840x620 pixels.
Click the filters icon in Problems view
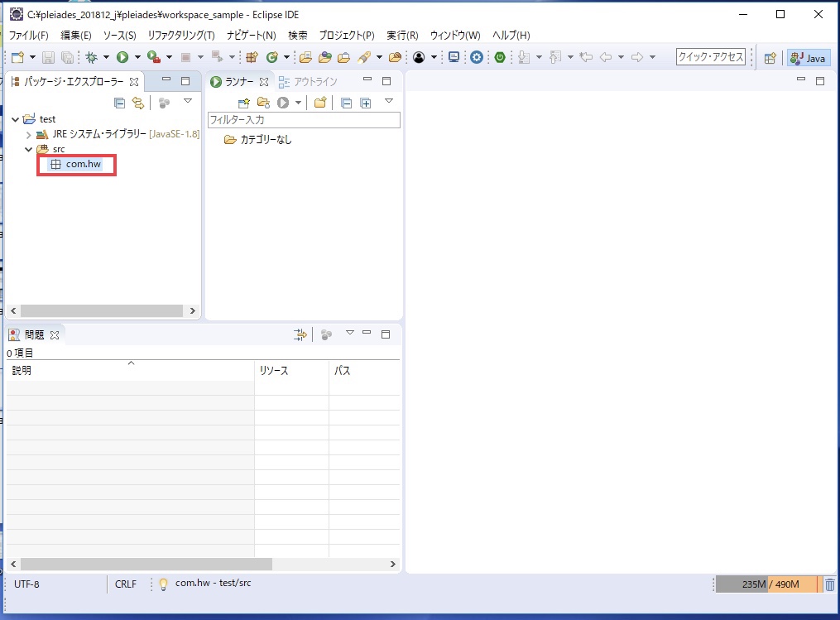300,335
